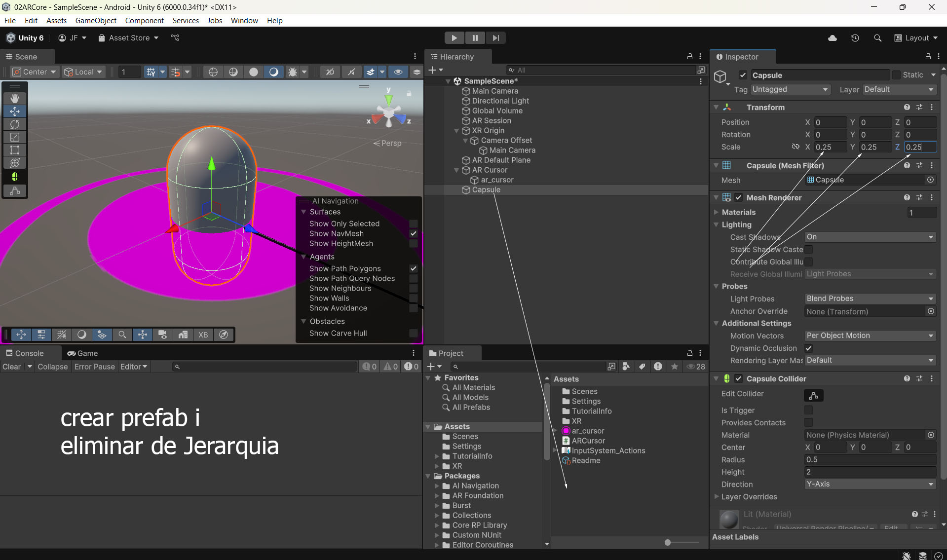Open the GameObject menu

coord(96,21)
